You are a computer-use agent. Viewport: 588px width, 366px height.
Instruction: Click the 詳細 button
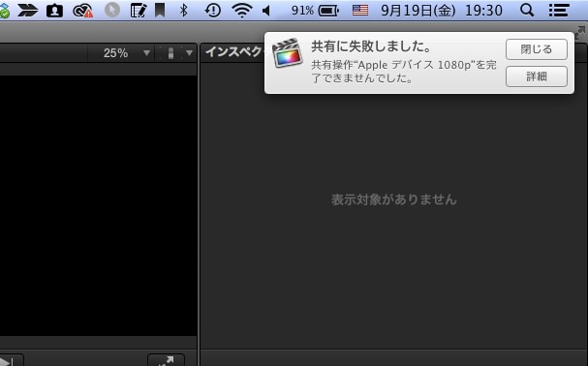click(x=537, y=76)
